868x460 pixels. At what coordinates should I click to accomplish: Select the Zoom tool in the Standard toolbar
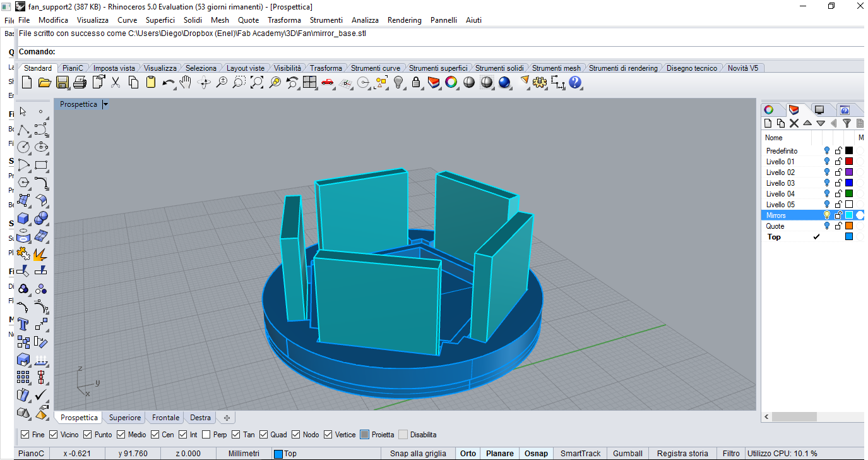(x=222, y=82)
